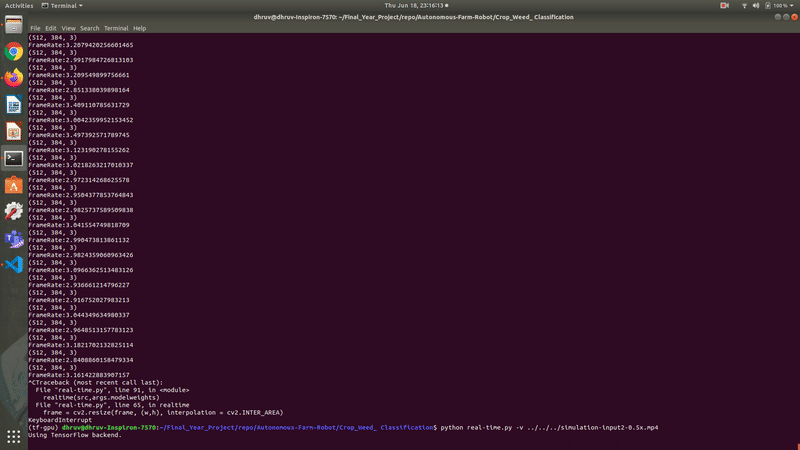800x450 pixels.
Task: Click the 'line 65, in realtime' traceback line
Action: click(112, 405)
